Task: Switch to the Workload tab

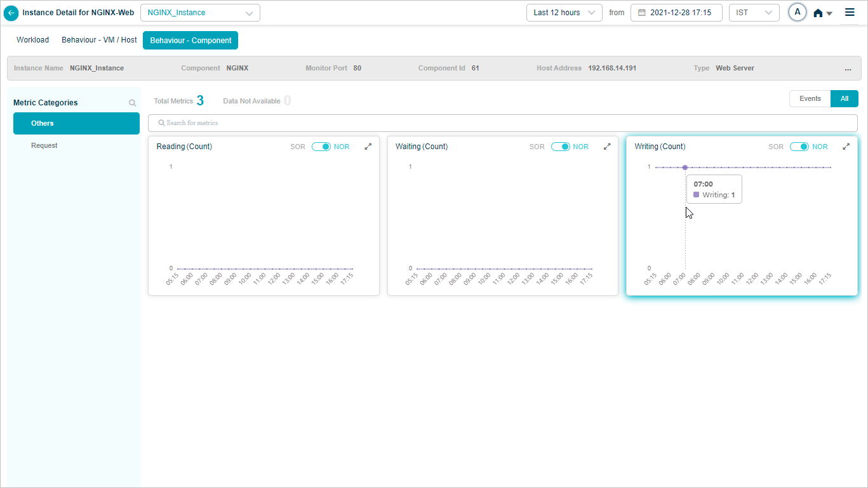Action: tap(32, 40)
